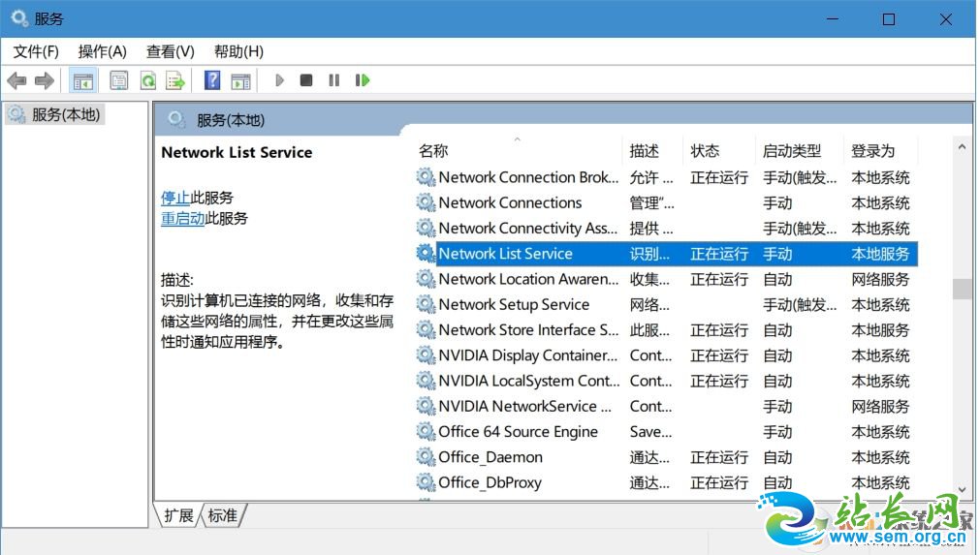Click the Export List toolbar icon

(x=175, y=80)
